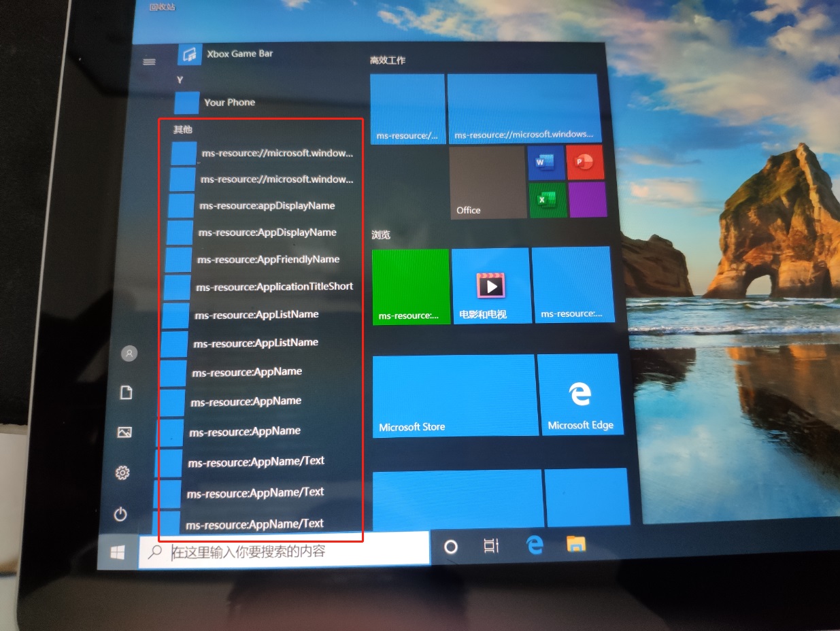Open Task View from the taskbar
840x631 pixels.
[491, 545]
